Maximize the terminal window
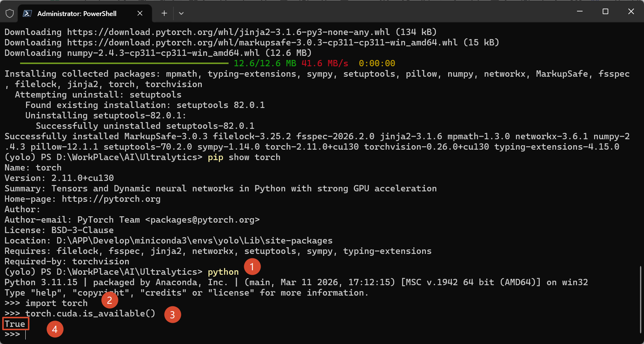This screenshot has height=344, width=644. (x=605, y=12)
